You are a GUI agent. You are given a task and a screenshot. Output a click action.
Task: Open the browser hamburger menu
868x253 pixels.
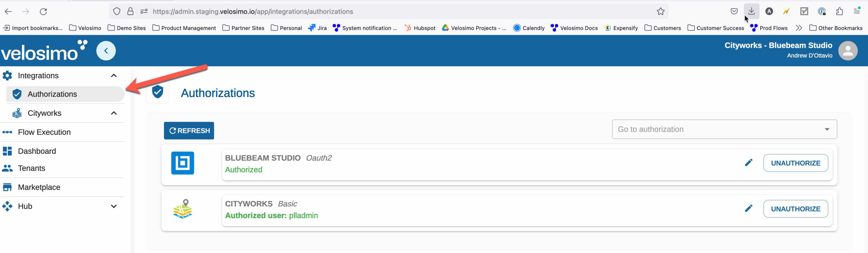pyautogui.click(x=857, y=11)
